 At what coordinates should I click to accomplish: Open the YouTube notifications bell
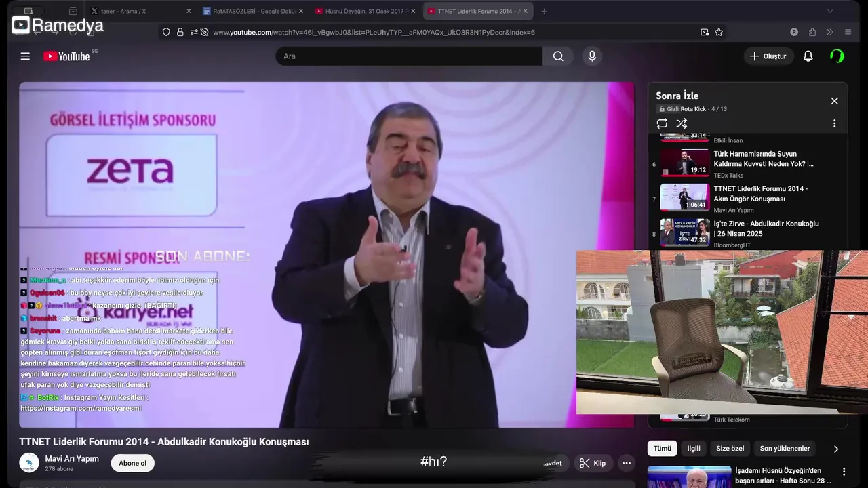tap(808, 56)
